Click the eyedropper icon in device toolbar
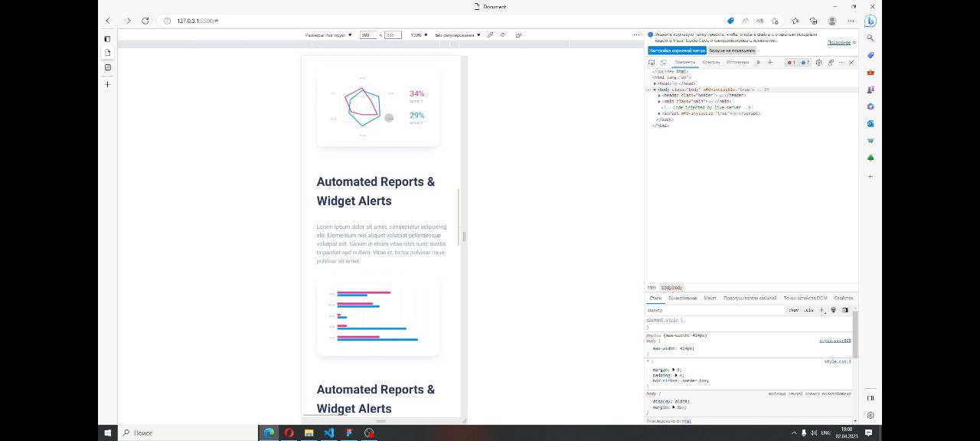Screen dimensions: 980x441 point(491,34)
